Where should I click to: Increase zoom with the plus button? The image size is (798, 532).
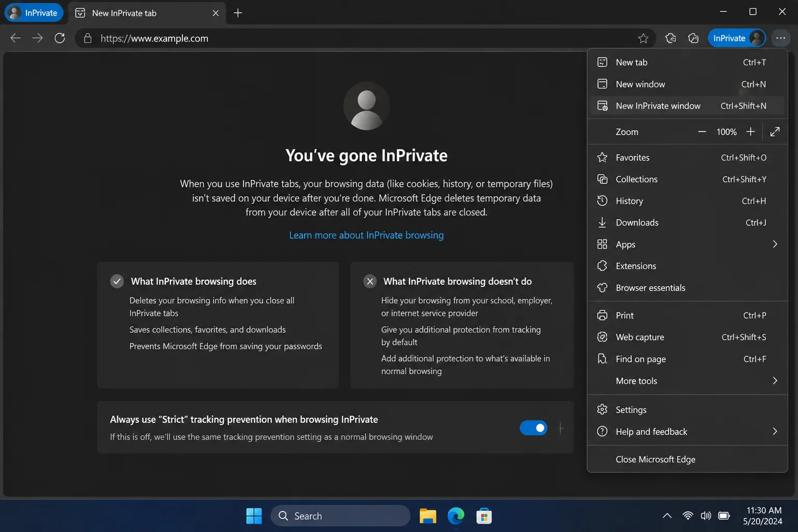[751, 132]
